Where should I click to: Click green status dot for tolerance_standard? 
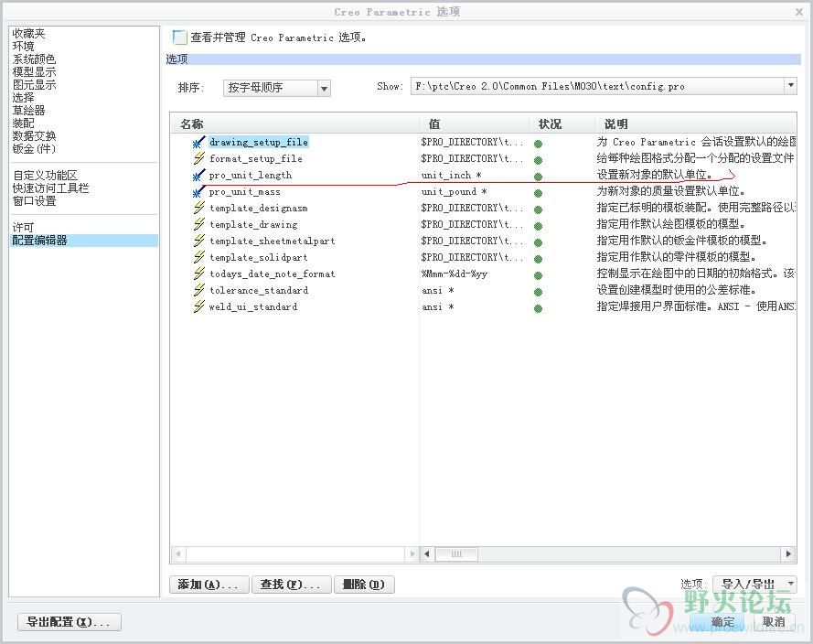[539, 292]
